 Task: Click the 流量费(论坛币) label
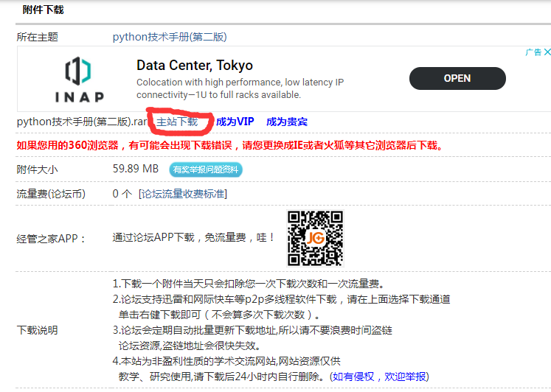click(51, 194)
